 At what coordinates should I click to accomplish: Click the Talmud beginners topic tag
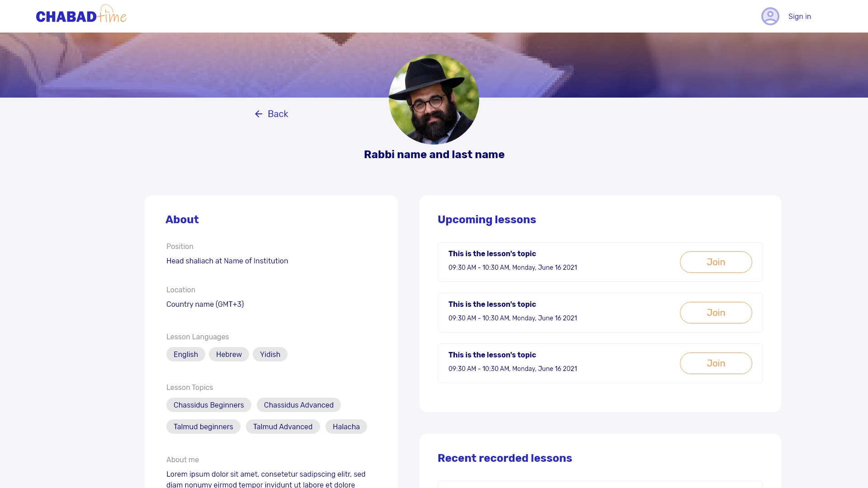point(203,427)
